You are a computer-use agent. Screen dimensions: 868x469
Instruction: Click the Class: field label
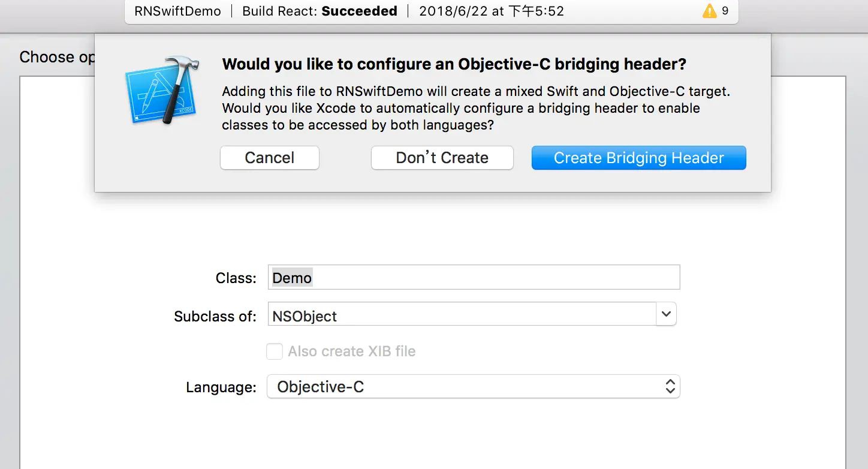pos(236,278)
